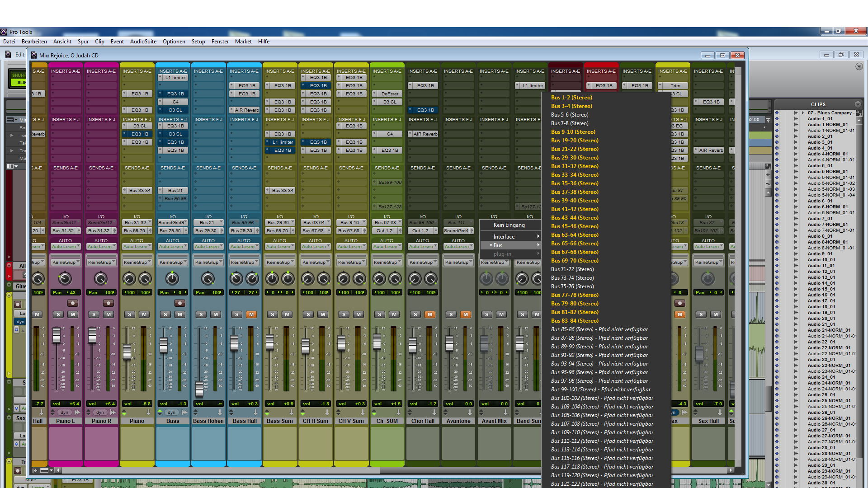Viewport: 868px width, 488px height.
Task: Unmute the Bass Hall track
Action: [x=251, y=314]
